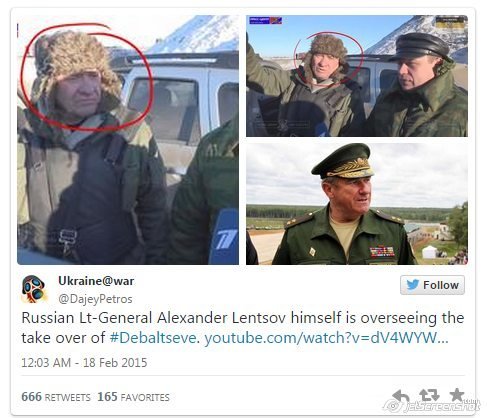
Task: Open the bottom-right photo of the uniformed officer
Action: pos(357,204)
